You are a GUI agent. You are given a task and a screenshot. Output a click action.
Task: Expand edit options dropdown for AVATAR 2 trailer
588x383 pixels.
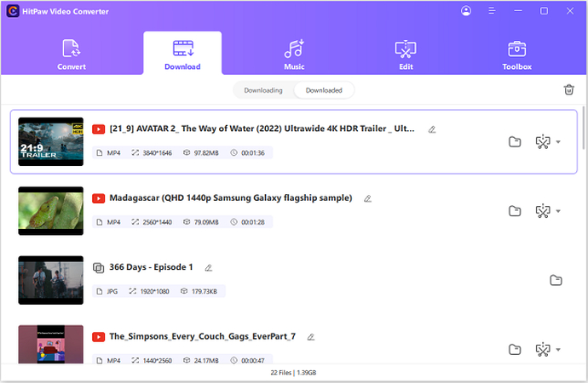[558, 142]
